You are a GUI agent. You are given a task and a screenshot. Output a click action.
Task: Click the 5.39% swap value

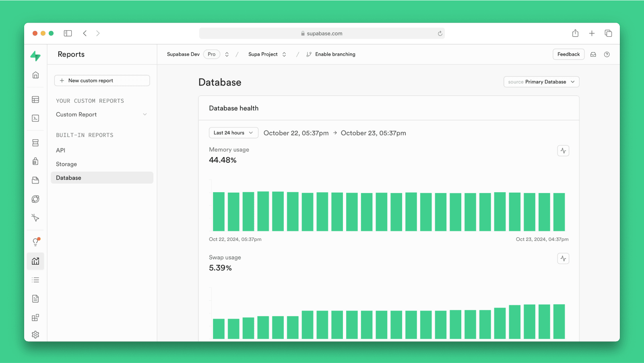click(x=220, y=268)
